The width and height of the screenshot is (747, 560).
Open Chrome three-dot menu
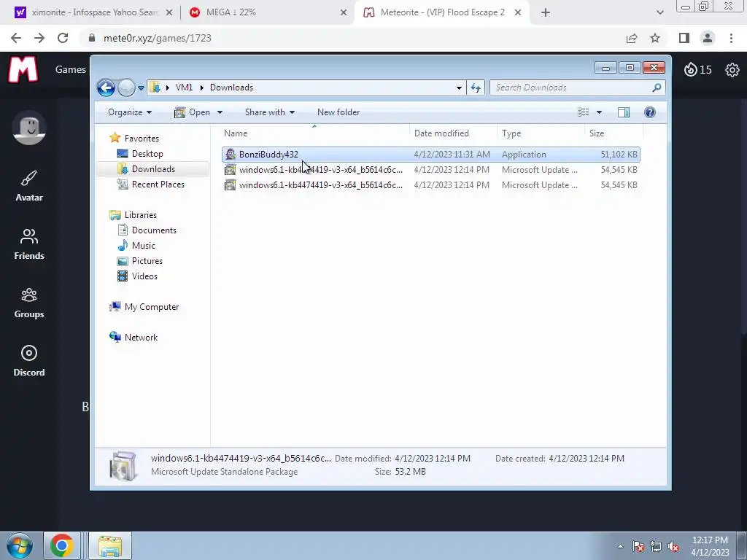[x=731, y=38]
